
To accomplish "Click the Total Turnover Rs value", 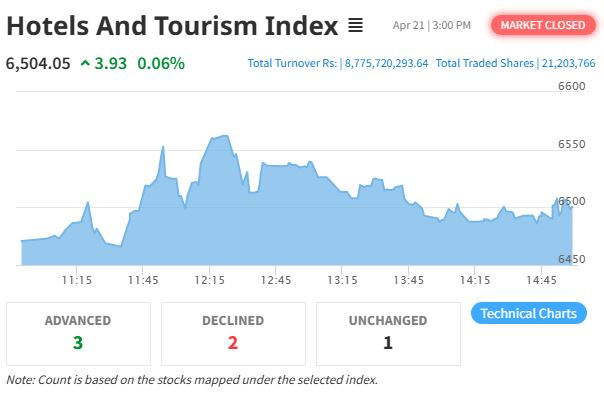I will pos(386,63).
